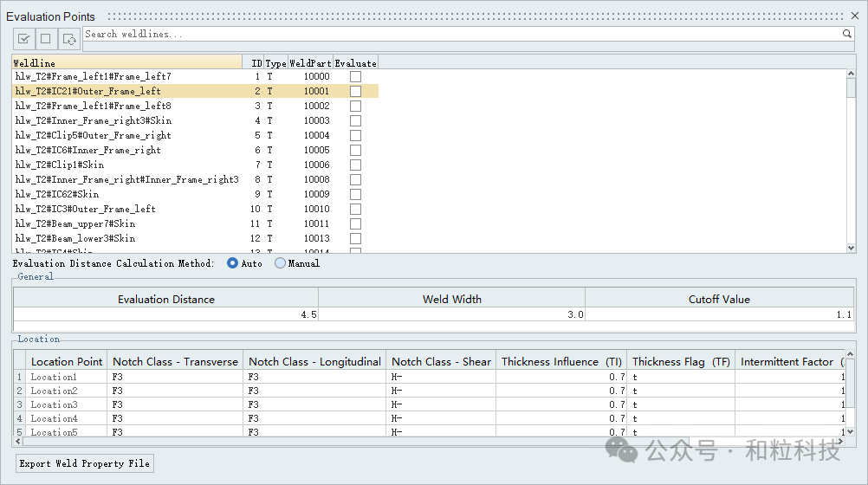The height and width of the screenshot is (485, 868).
Task: Click the uncheck-all weldlines icon
Action: pyautogui.click(x=46, y=39)
